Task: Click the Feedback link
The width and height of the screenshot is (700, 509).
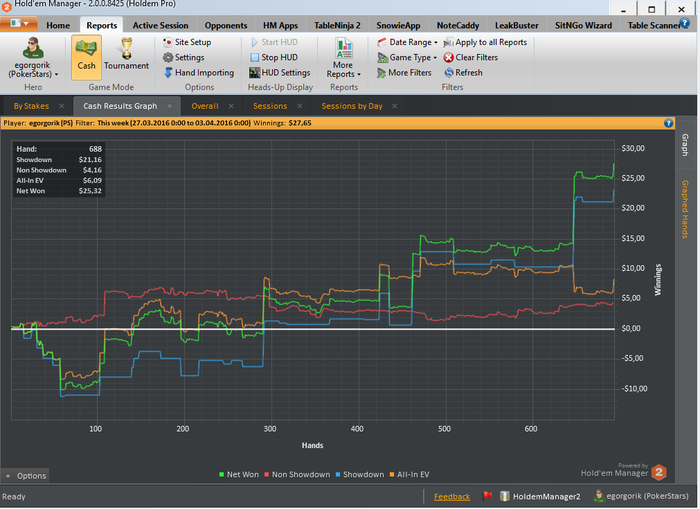Action: [x=452, y=496]
